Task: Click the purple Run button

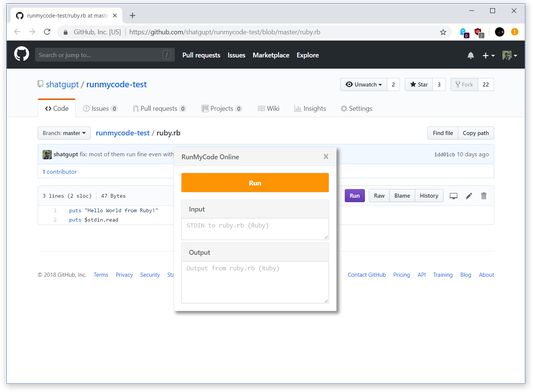Action: [355, 196]
